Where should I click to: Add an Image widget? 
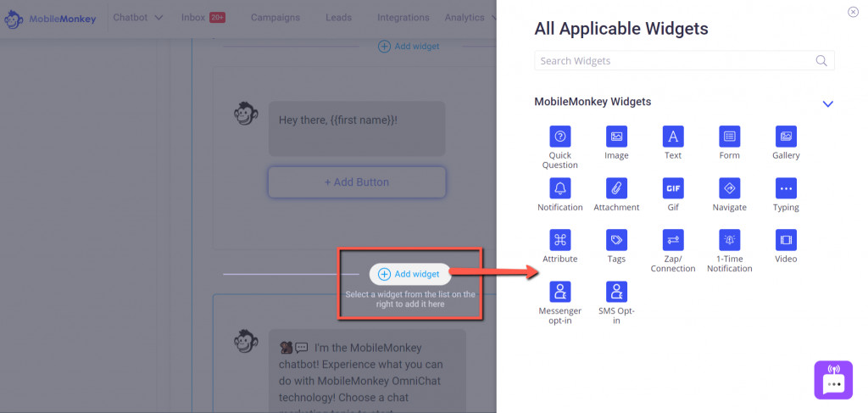click(x=616, y=137)
